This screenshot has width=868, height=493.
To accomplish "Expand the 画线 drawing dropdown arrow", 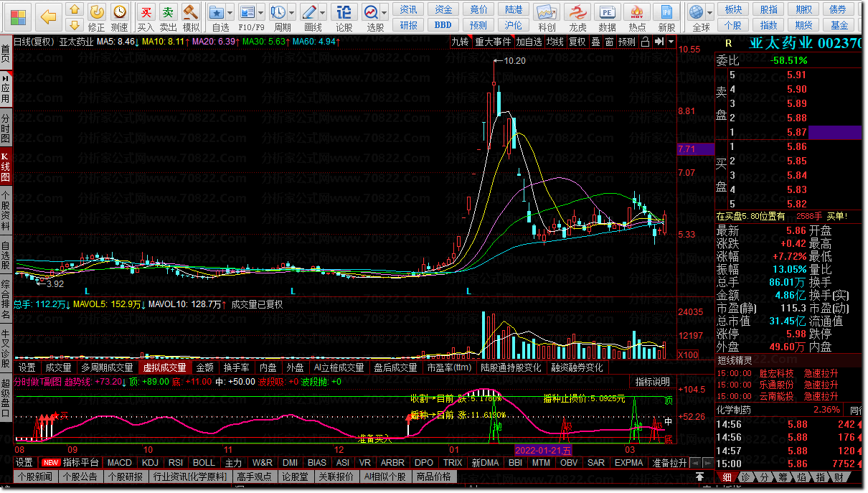I will tap(324, 13).
